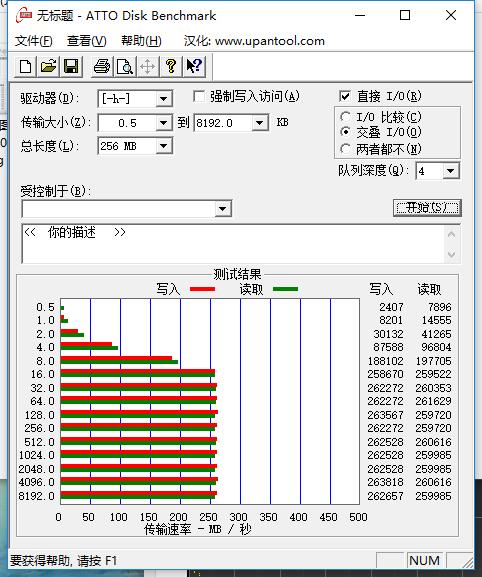Click the red 写入 legend swatch
This screenshot has width=482, height=577.
click(202, 289)
